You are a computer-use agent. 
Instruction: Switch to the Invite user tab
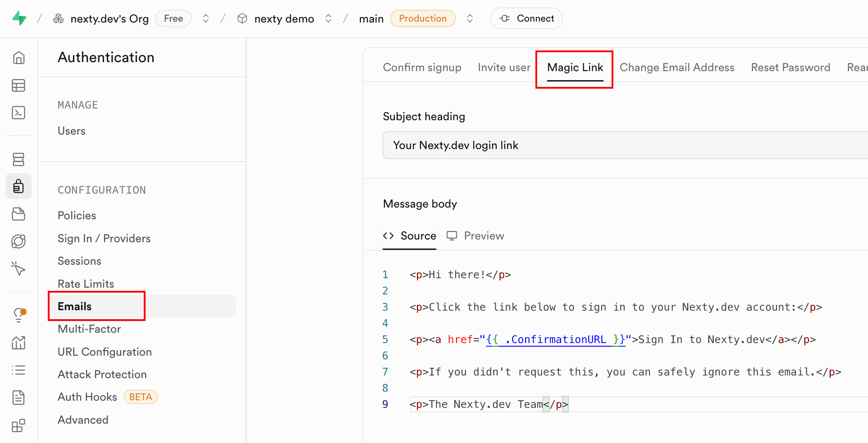click(504, 68)
